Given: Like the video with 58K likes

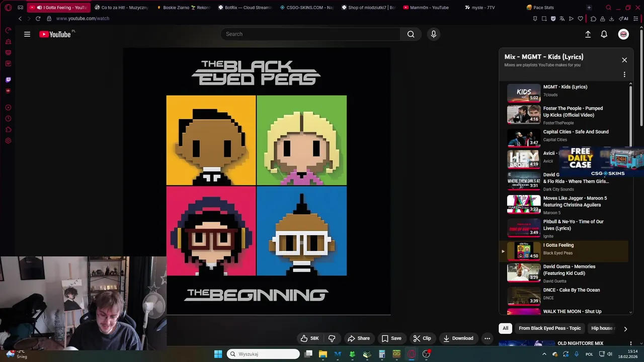Looking at the screenshot, I should 310,338.
